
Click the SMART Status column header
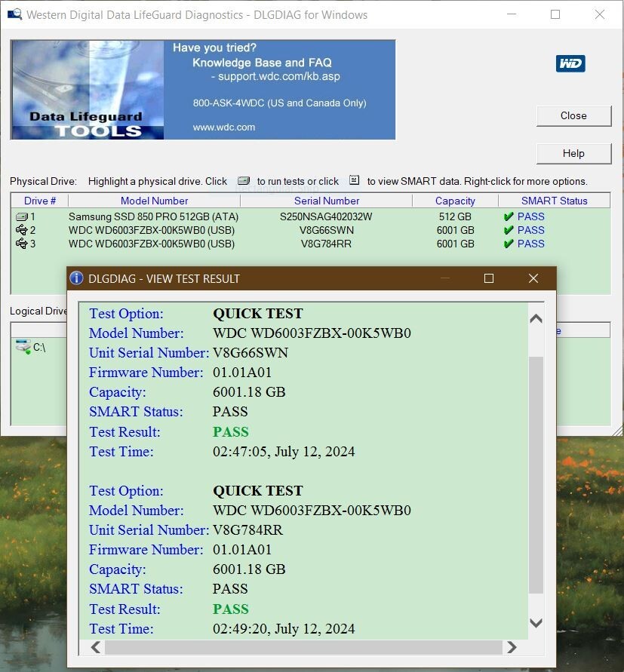coord(554,201)
